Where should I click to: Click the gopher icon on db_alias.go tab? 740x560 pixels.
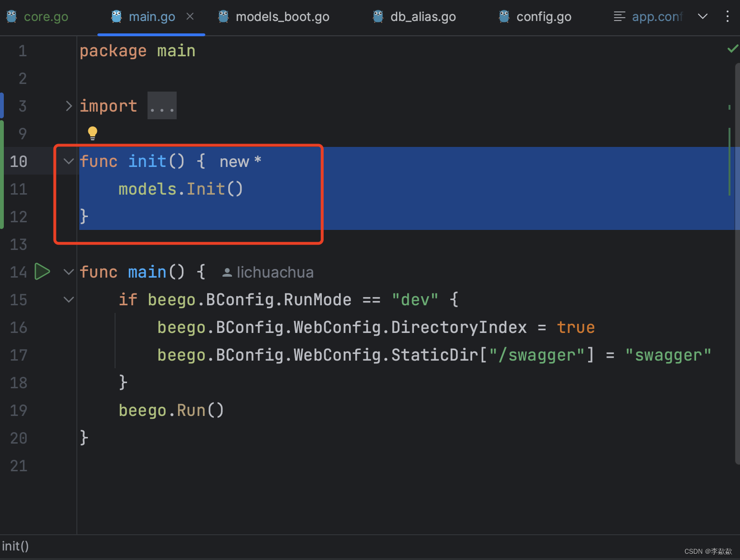coord(377,16)
